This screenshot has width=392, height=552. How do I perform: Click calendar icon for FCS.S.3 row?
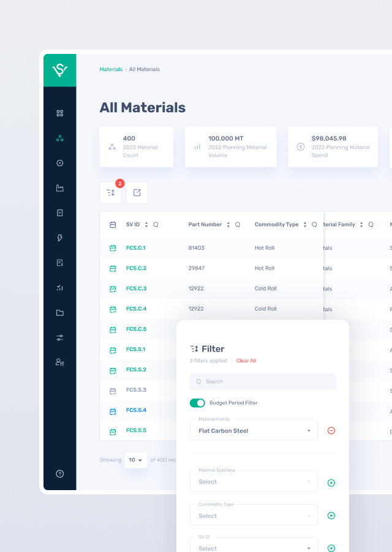[113, 391]
